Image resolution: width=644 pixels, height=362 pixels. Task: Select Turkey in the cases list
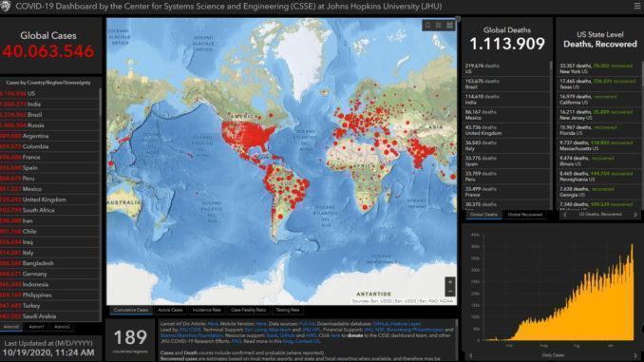click(49, 306)
